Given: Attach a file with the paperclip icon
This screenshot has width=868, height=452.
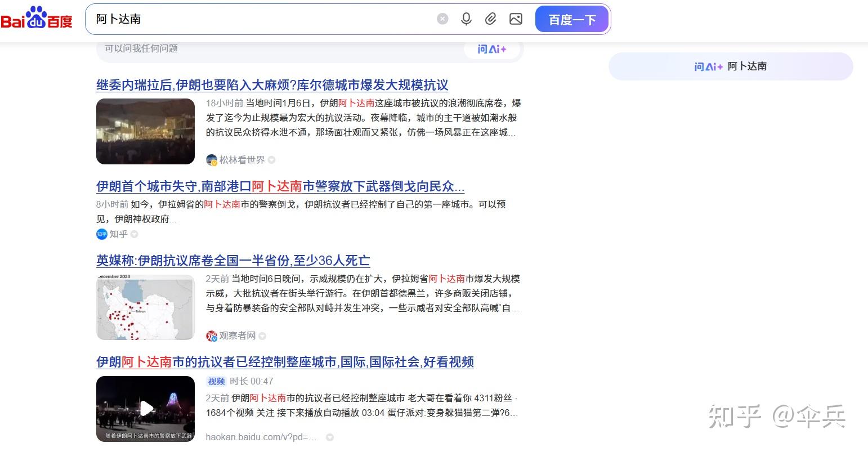Looking at the screenshot, I should tap(491, 19).
